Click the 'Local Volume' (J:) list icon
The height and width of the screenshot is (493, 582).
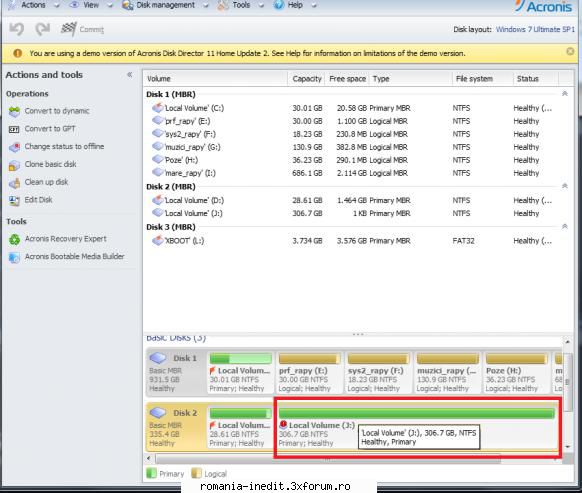158,213
